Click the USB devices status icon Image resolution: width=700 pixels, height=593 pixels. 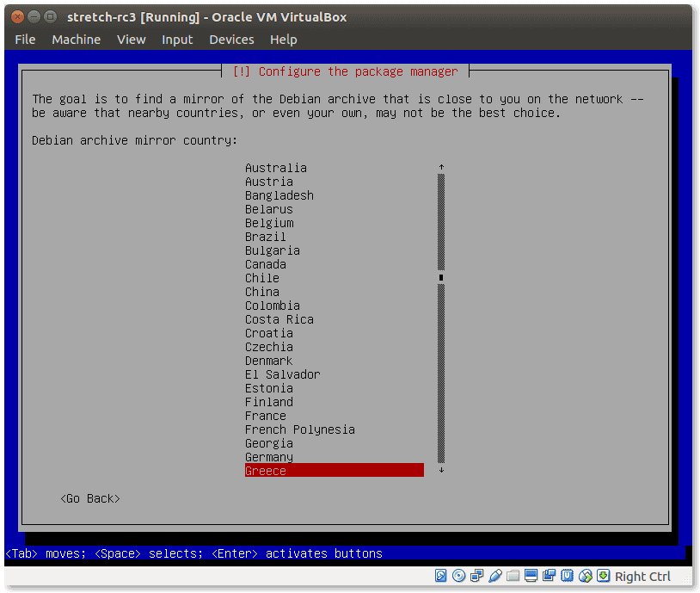(495, 576)
